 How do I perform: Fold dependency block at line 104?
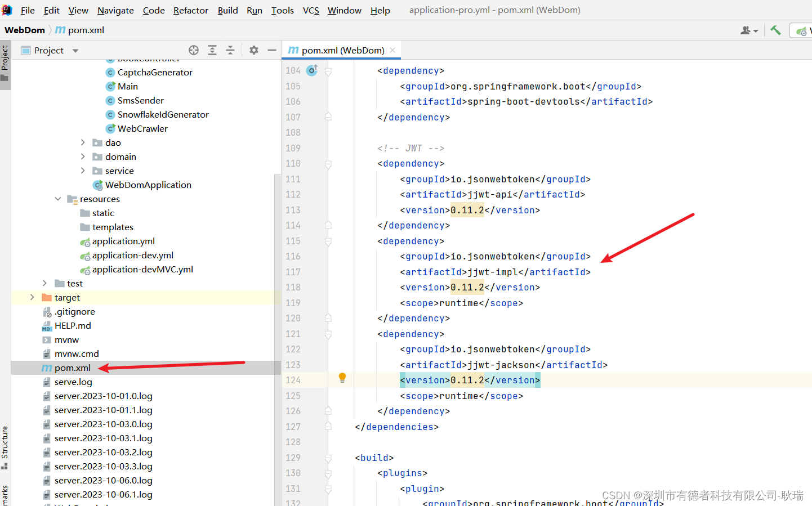click(328, 71)
